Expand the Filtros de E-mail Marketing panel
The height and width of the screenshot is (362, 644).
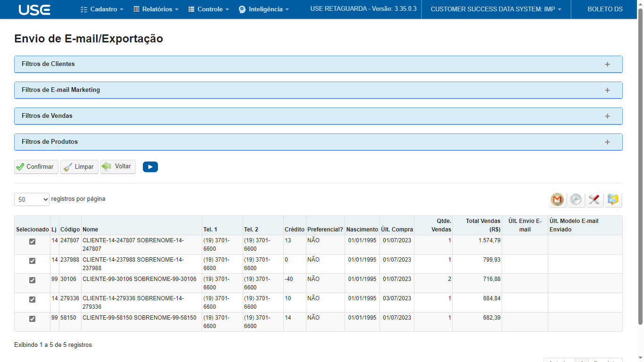click(x=318, y=90)
